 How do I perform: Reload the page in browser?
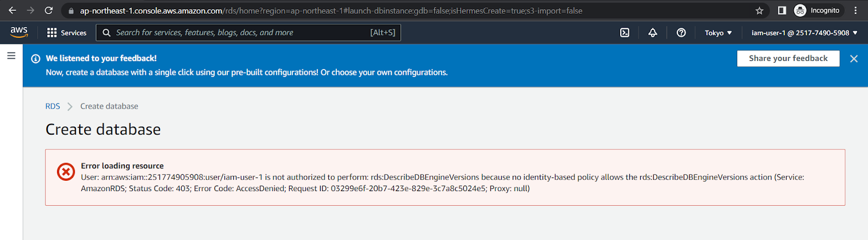point(49,10)
